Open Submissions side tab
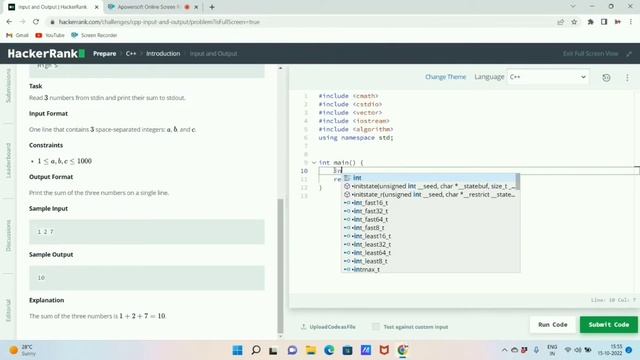 point(8,85)
